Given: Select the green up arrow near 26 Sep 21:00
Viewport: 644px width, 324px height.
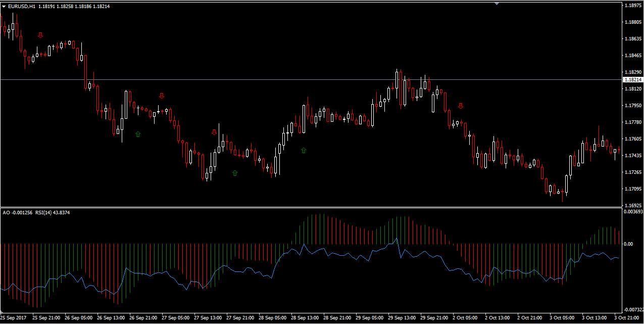Looking at the screenshot, I should pos(138,134).
